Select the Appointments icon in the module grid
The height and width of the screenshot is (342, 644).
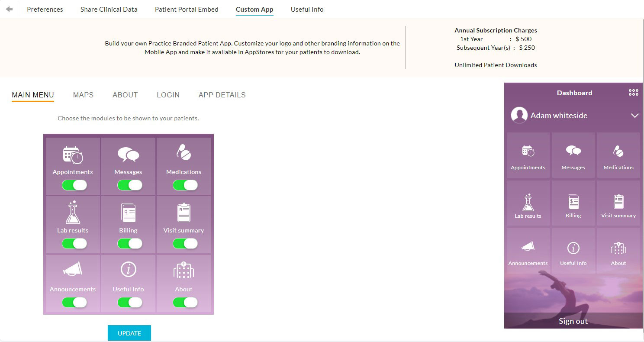[x=72, y=155]
